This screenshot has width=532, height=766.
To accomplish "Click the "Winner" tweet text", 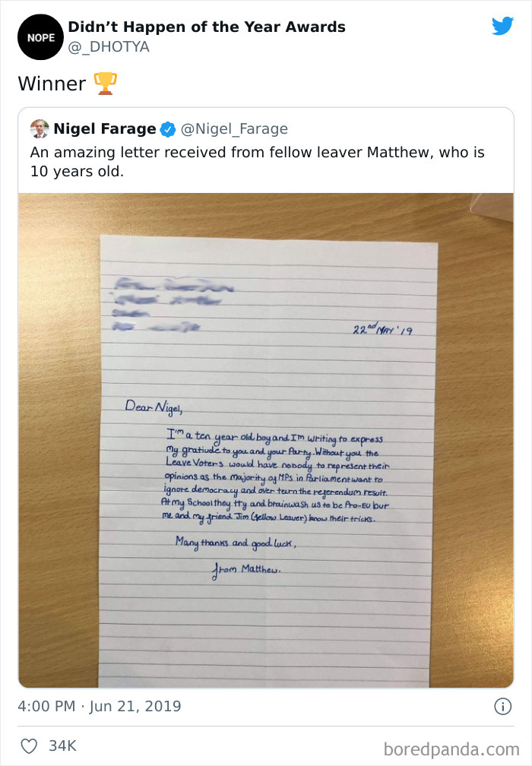I will click(x=52, y=84).
